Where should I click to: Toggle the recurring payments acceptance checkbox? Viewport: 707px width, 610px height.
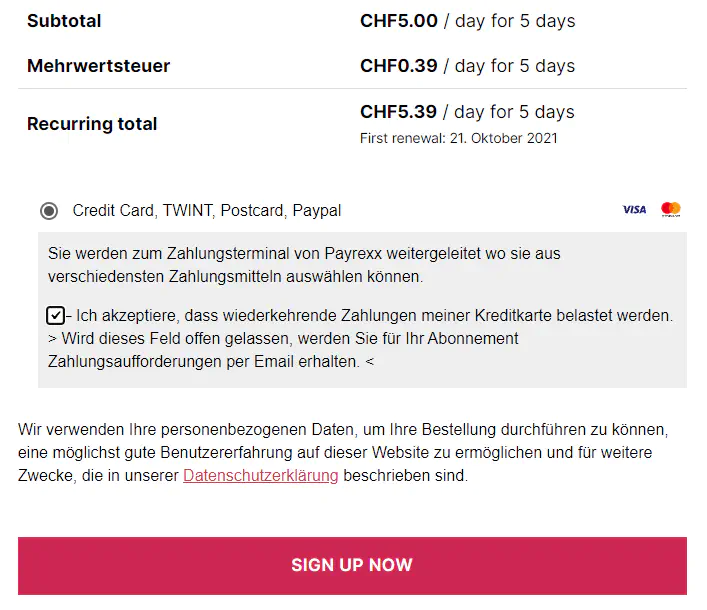[56, 316]
